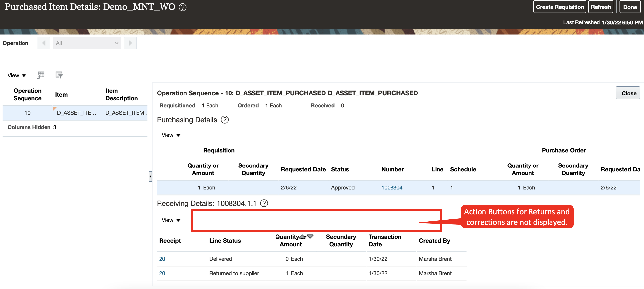This screenshot has width=644, height=289.
Task: Open the Operation All dropdown
Action: tap(87, 43)
